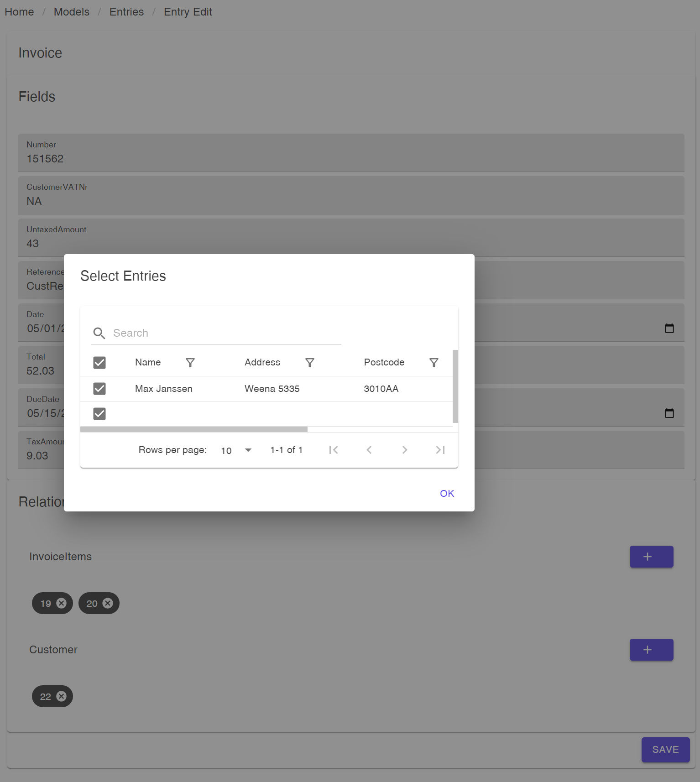This screenshot has width=700, height=782.
Task: Click the search magnifier icon
Action: 99,333
